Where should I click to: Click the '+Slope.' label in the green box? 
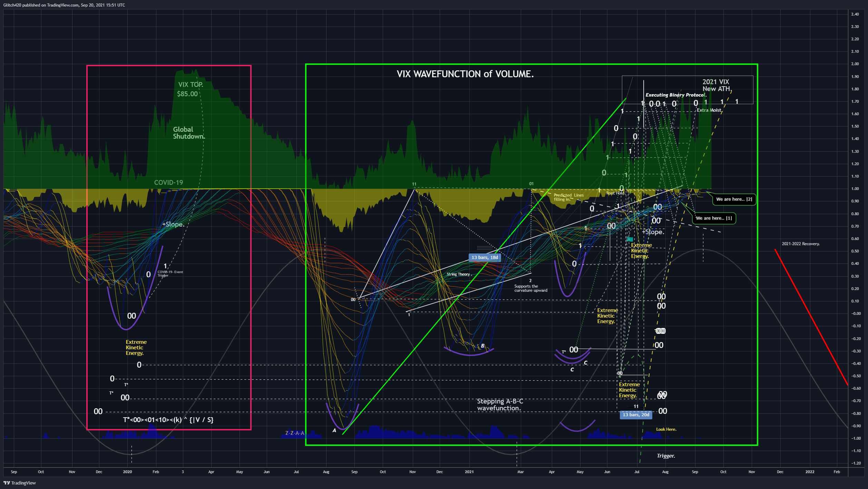pos(653,232)
